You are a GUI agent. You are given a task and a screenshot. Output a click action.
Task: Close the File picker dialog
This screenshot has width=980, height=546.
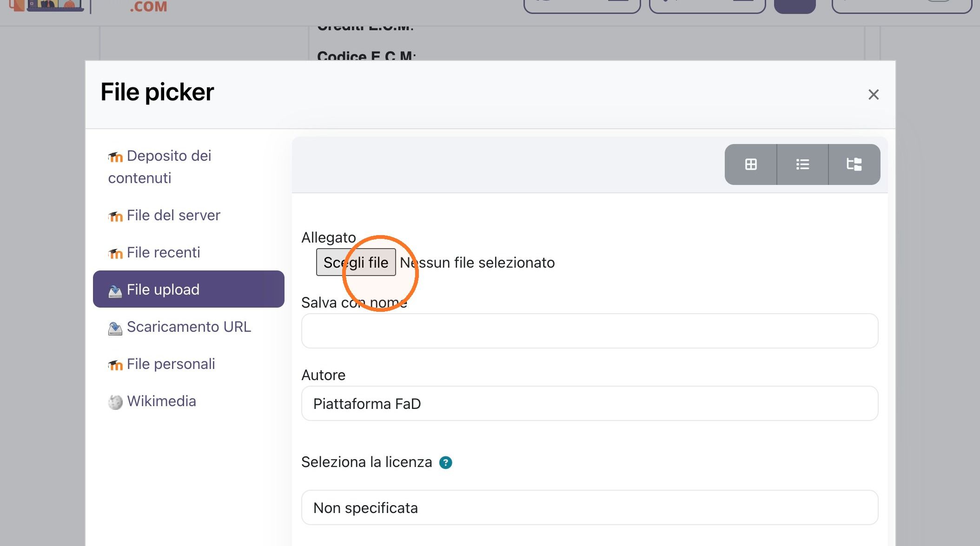pos(874,95)
